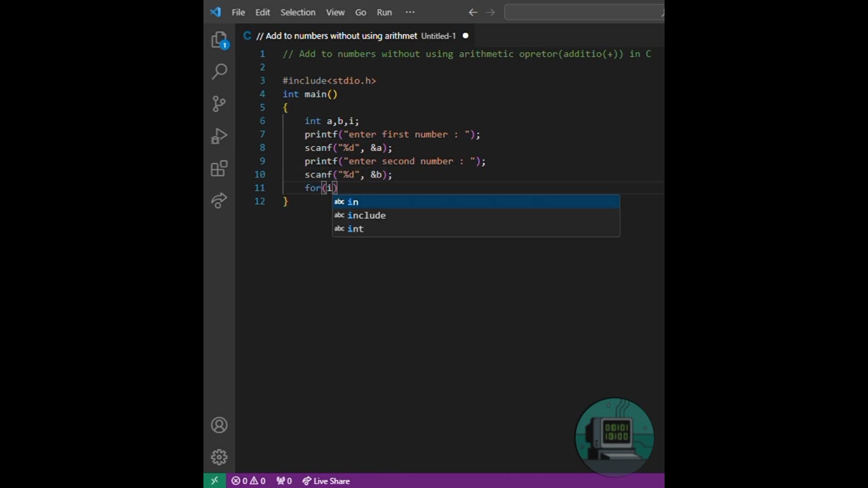This screenshot has width=868, height=488.
Task: Open the Selection menu
Action: click(298, 12)
